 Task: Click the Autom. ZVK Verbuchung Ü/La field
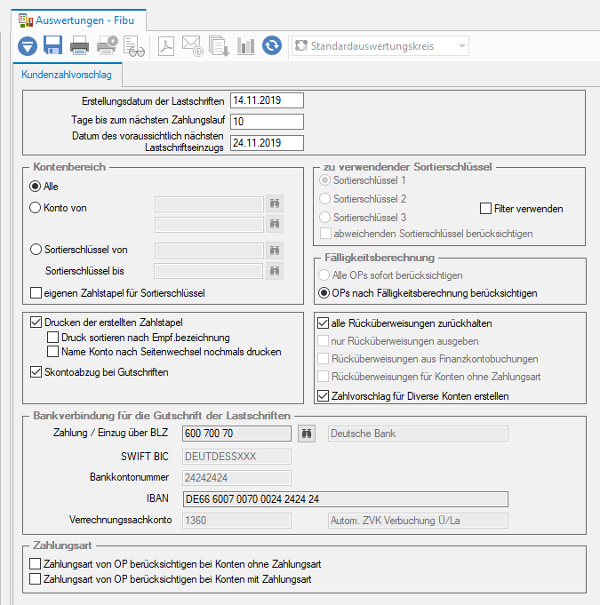418,521
